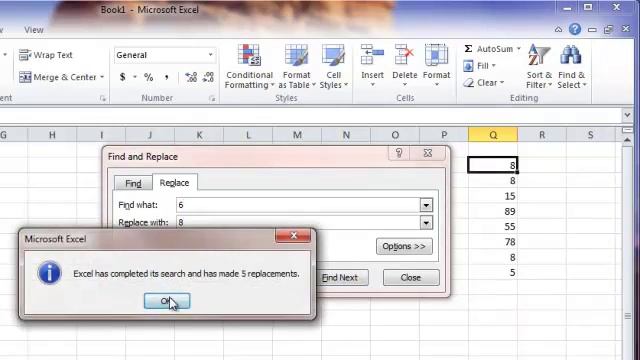Open Cell Styles gallery
640x360 pixels.
[x=333, y=66]
